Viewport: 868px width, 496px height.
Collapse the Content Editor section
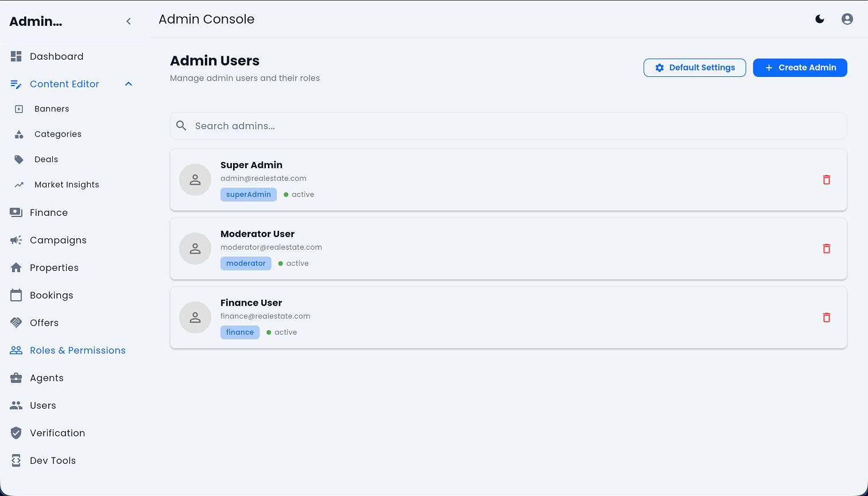(129, 84)
